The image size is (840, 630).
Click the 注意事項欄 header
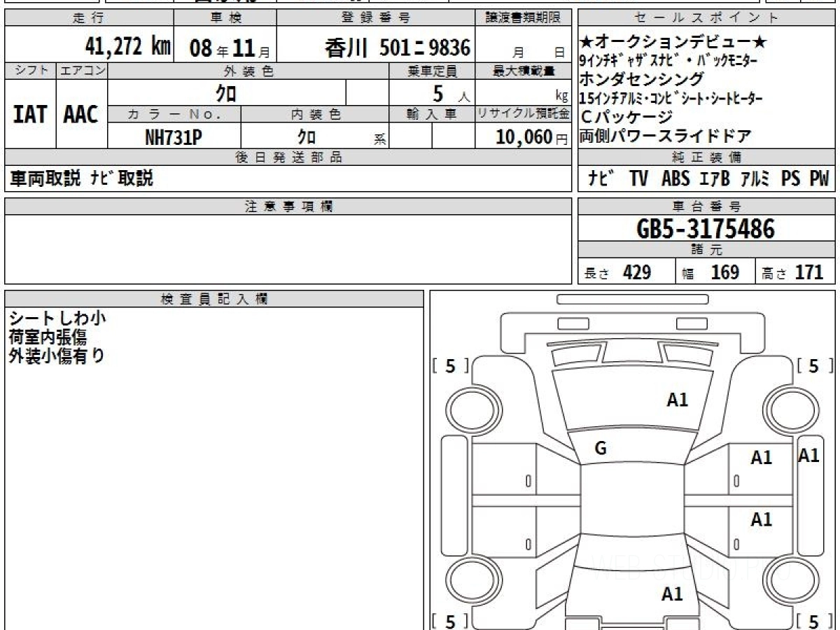pyautogui.click(x=288, y=206)
